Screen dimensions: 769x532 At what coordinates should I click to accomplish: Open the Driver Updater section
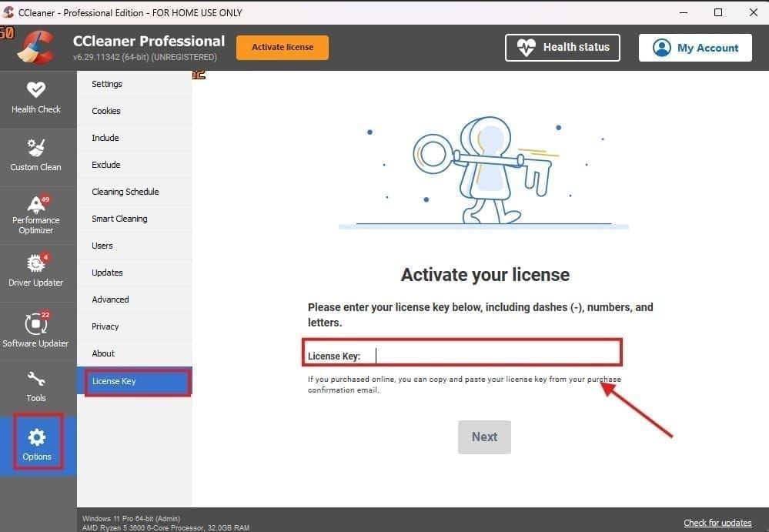36,264
